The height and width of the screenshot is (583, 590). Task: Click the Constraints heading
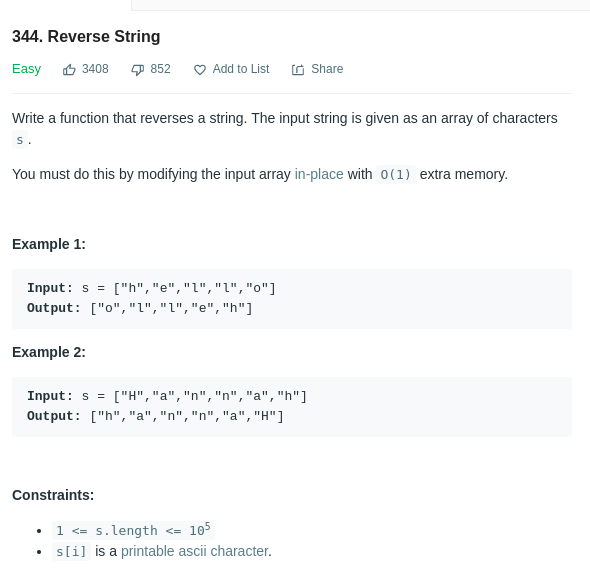click(x=53, y=495)
